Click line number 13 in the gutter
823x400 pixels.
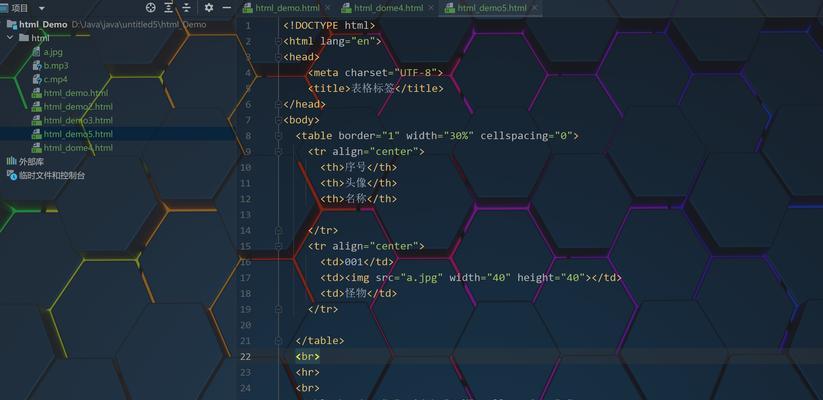tap(246, 214)
